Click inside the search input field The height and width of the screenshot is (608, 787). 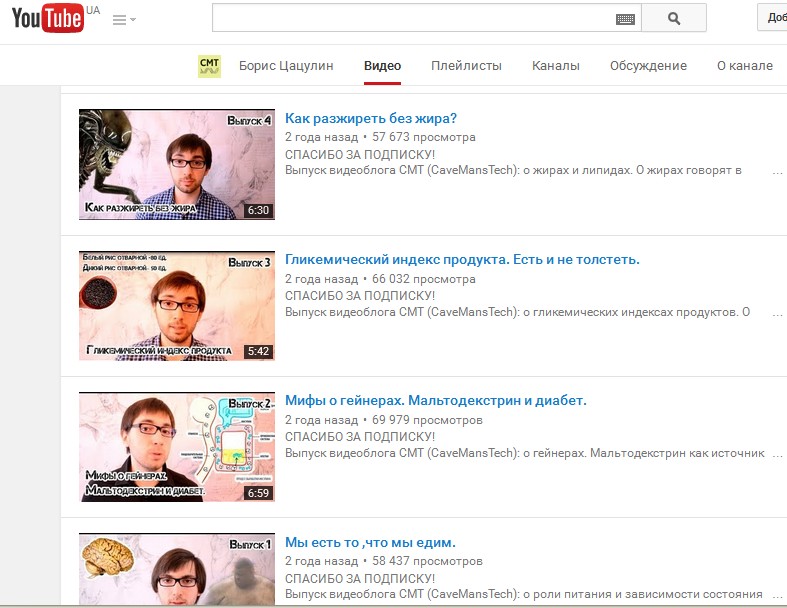[412, 18]
